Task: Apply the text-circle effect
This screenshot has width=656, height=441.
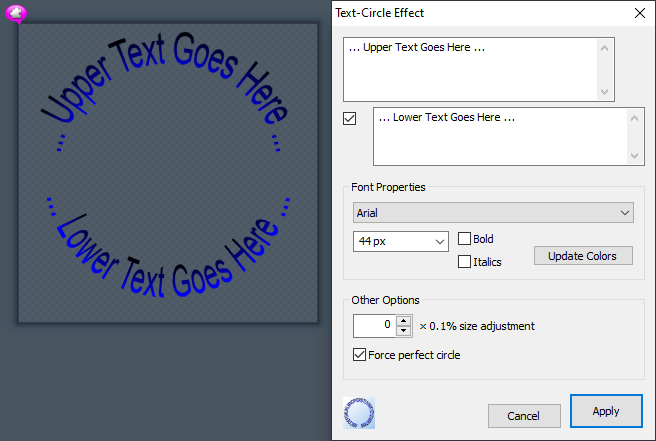Action: 606,411
